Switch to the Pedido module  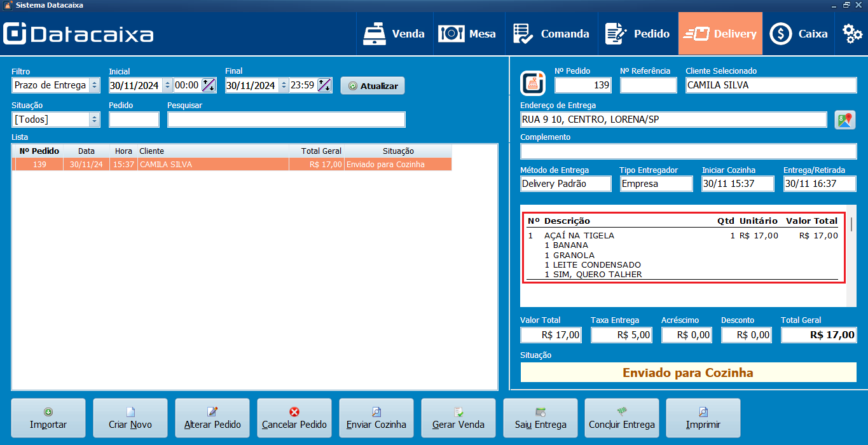click(x=637, y=33)
